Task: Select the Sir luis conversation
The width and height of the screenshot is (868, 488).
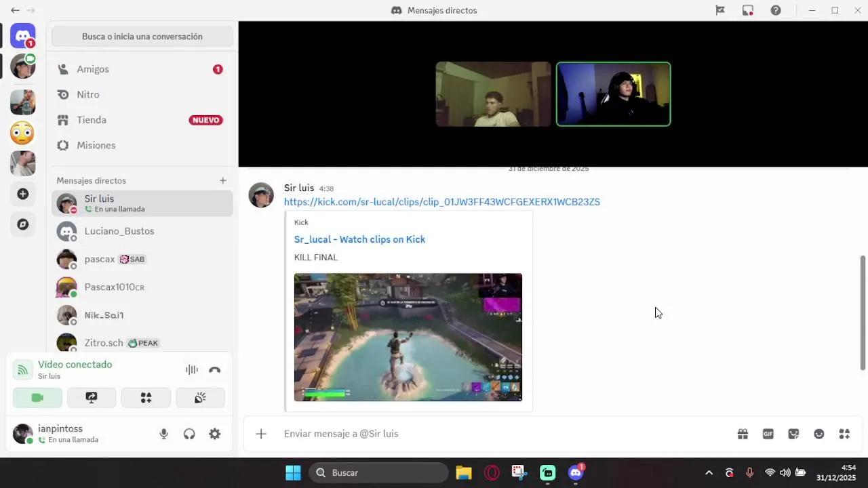Action: [x=142, y=203]
